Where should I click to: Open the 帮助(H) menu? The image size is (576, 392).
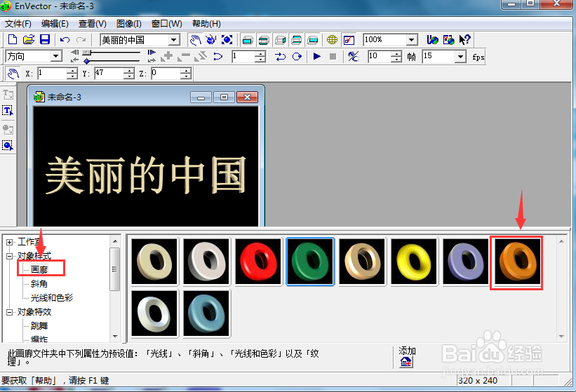coord(206,24)
